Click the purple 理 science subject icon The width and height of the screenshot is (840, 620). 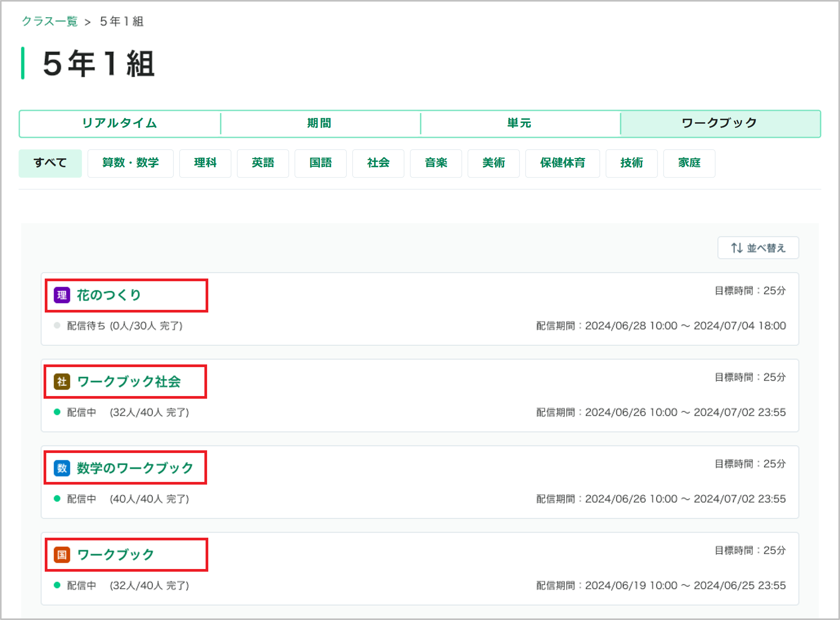(62, 295)
